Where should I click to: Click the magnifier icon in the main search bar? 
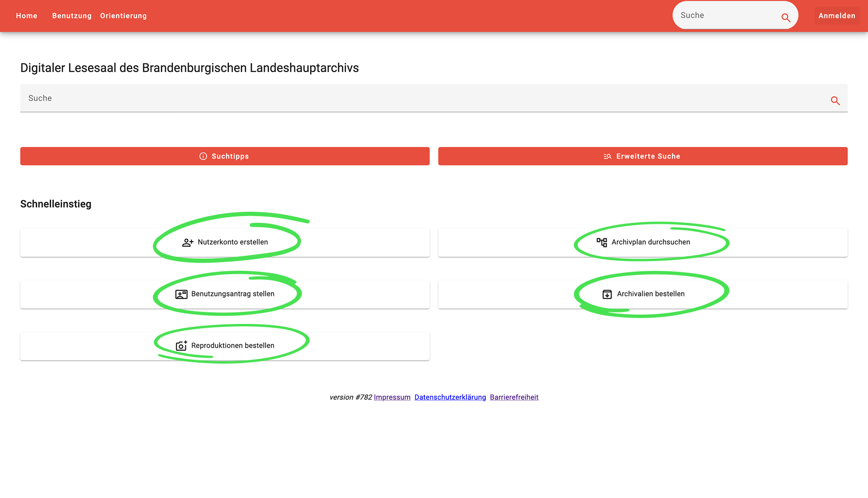pyautogui.click(x=836, y=101)
